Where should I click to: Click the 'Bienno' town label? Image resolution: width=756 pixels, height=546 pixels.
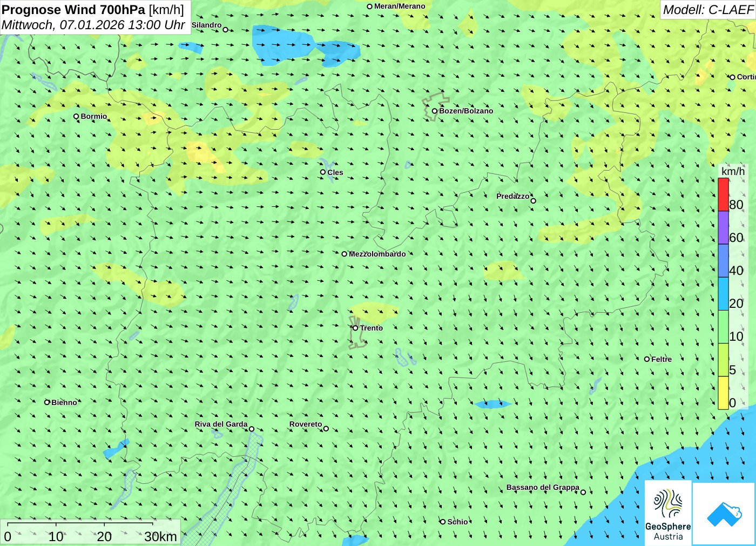(64, 402)
